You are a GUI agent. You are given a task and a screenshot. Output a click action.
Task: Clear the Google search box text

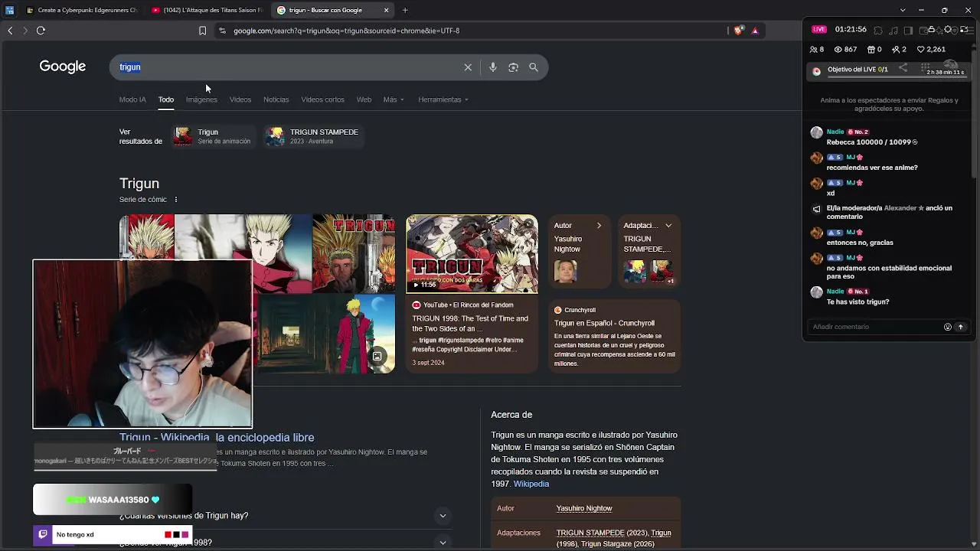[x=468, y=67]
